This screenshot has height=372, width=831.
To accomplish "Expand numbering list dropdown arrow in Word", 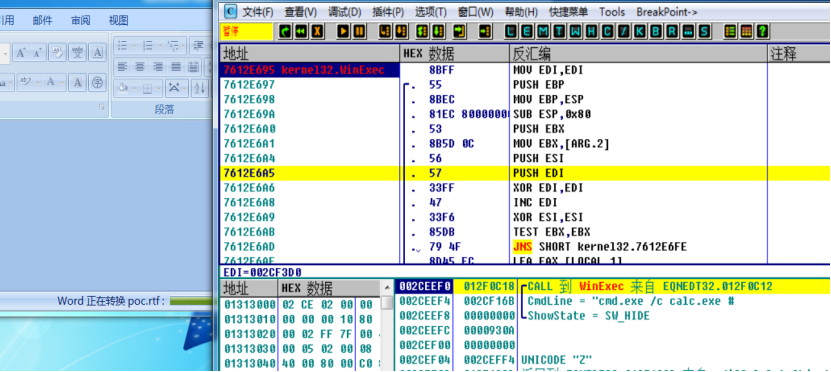I will pyautogui.click(x=160, y=46).
